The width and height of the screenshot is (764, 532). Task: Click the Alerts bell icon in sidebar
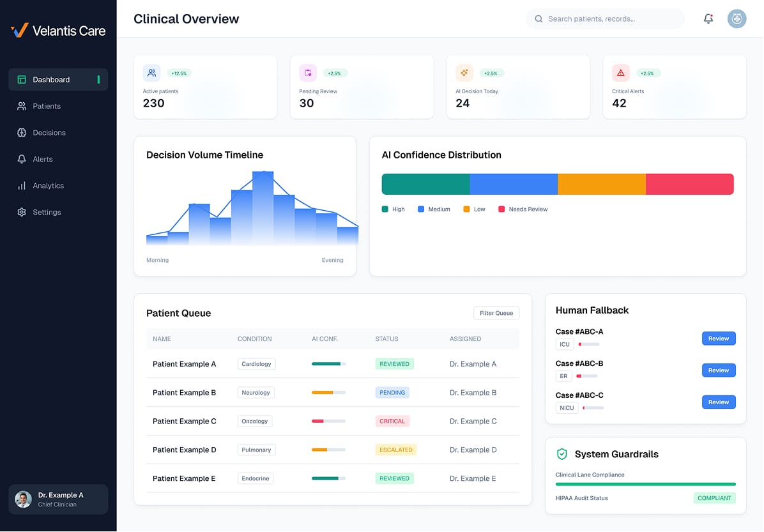(x=22, y=159)
